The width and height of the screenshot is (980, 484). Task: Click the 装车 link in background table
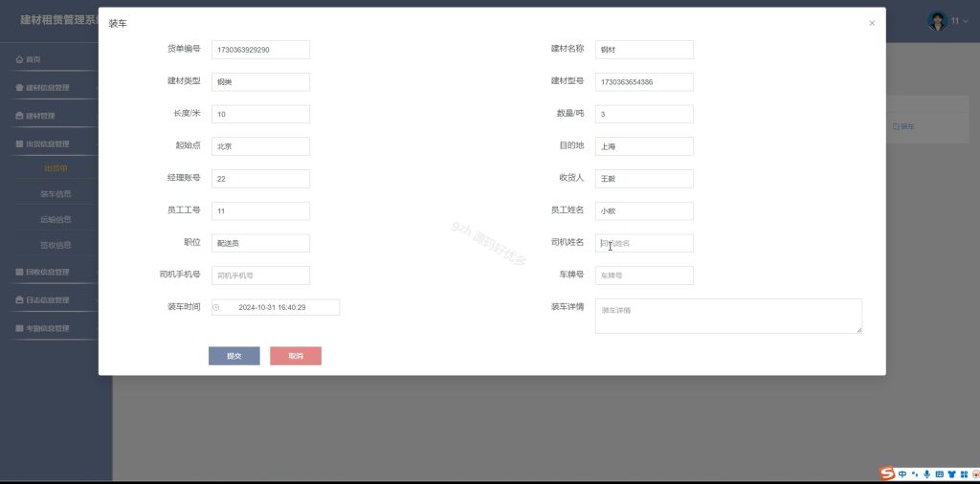pos(903,127)
